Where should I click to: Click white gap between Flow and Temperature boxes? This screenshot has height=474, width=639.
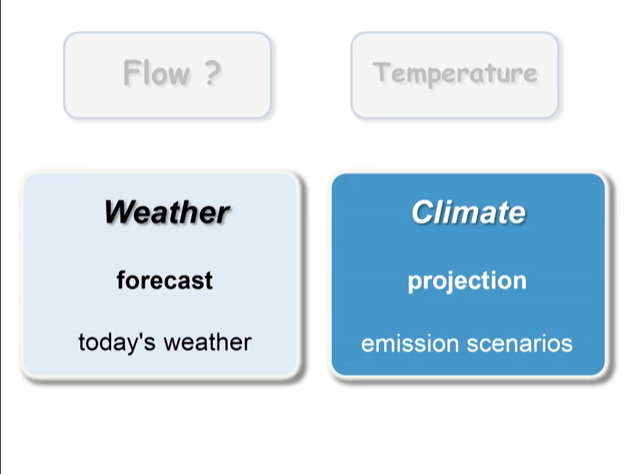[x=310, y=75]
